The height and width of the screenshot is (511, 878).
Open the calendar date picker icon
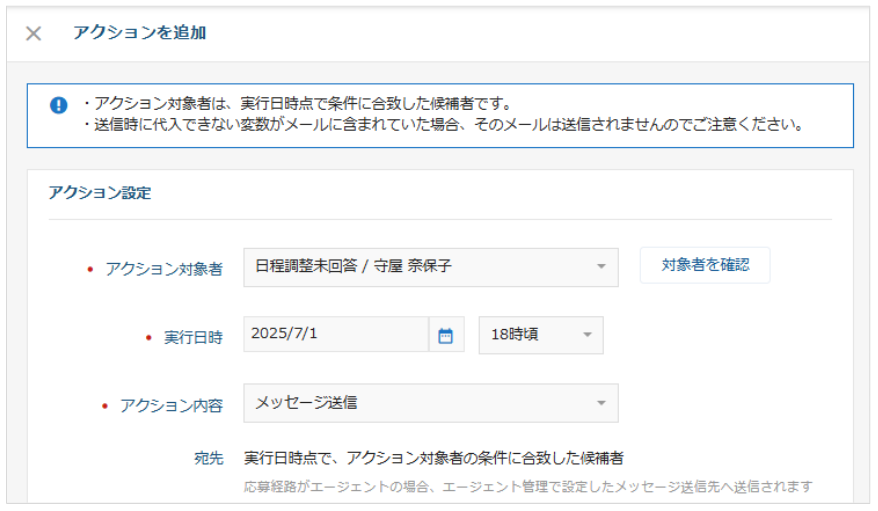click(x=446, y=335)
